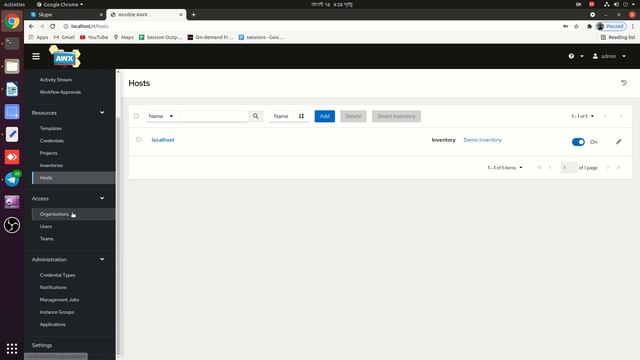Select Hosts in sidebar
Image resolution: width=640 pixels, height=360 pixels.
[x=73, y=178]
